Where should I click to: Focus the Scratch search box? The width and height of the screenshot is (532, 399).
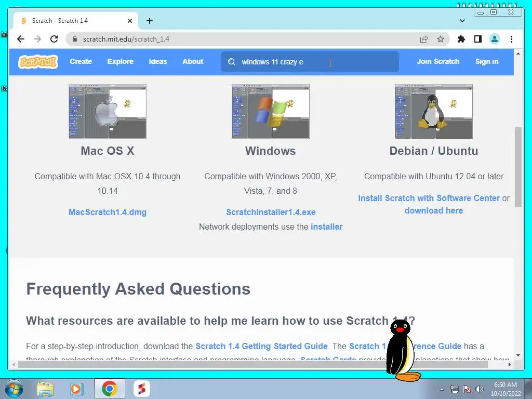(x=310, y=62)
